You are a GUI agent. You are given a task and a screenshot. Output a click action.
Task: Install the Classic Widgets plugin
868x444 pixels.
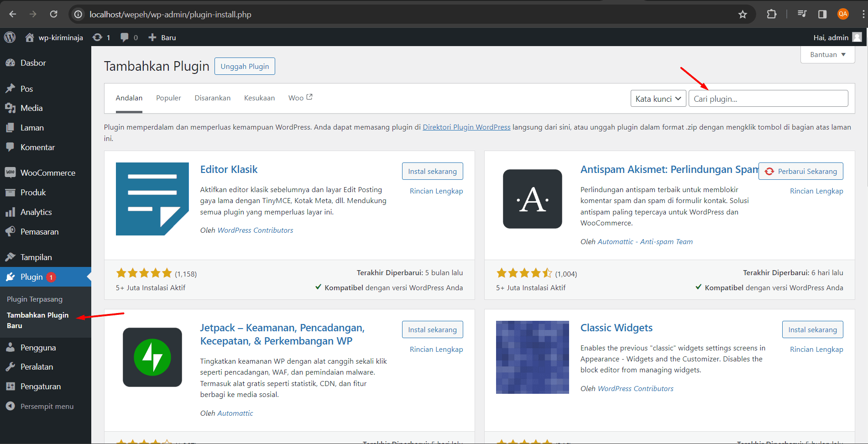coord(812,329)
